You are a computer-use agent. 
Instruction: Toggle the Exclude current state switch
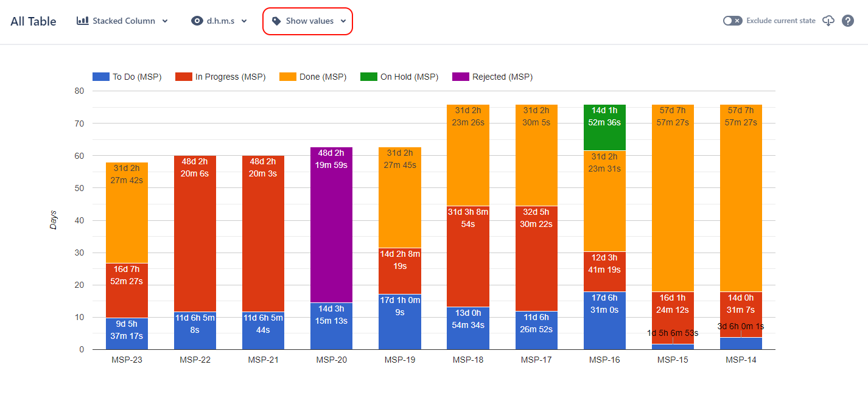(x=732, y=21)
